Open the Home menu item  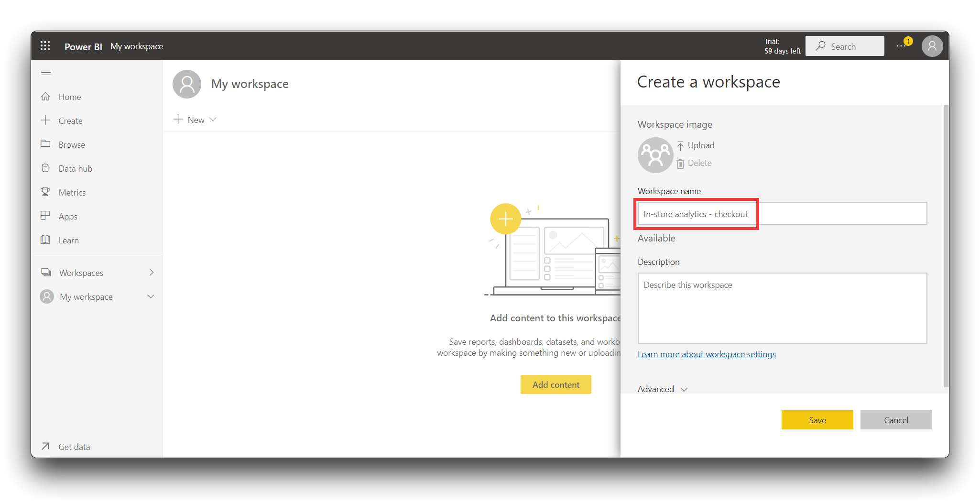coord(70,97)
